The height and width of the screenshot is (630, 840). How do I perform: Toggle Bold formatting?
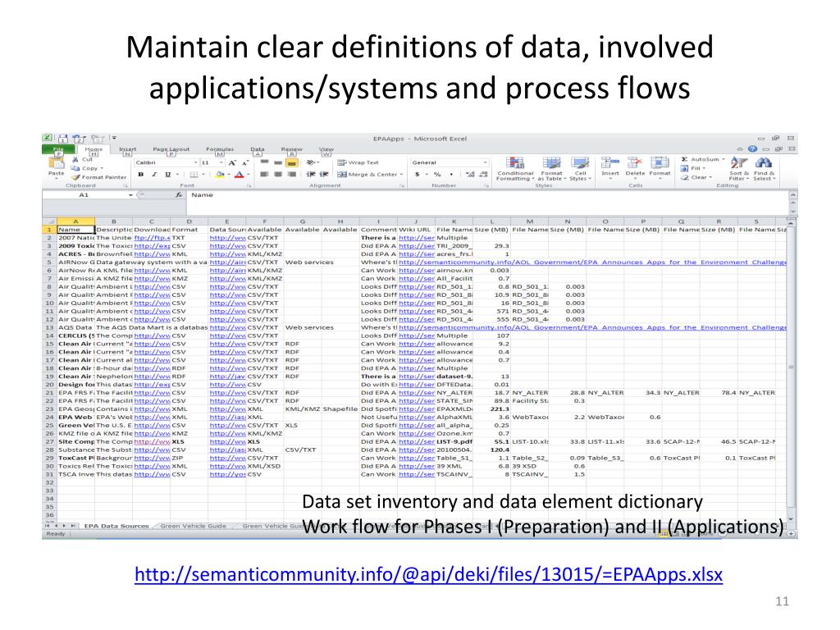pos(141,175)
